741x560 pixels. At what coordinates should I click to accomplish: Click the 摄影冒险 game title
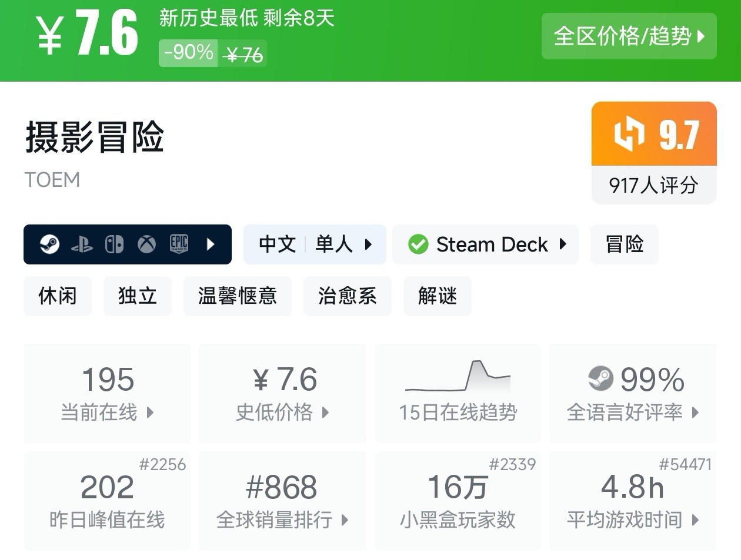pyautogui.click(x=95, y=137)
